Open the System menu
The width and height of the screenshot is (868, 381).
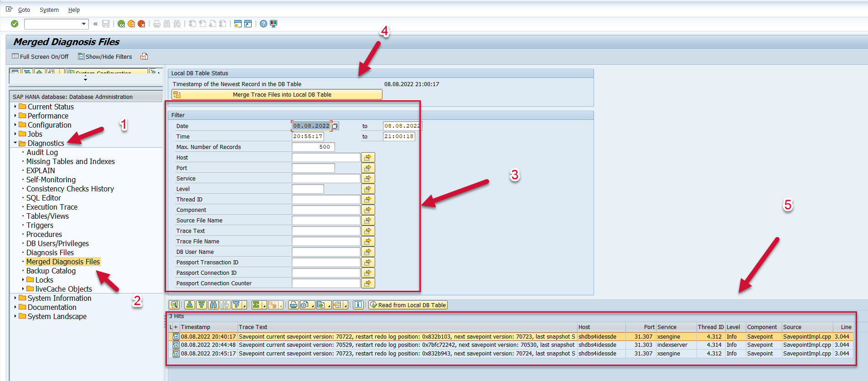pos(49,10)
